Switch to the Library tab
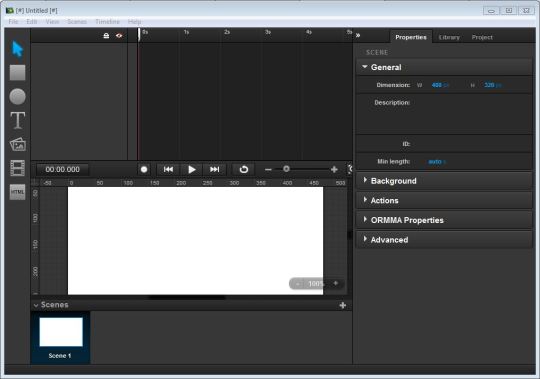540x379 pixels. click(x=449, y=37)
